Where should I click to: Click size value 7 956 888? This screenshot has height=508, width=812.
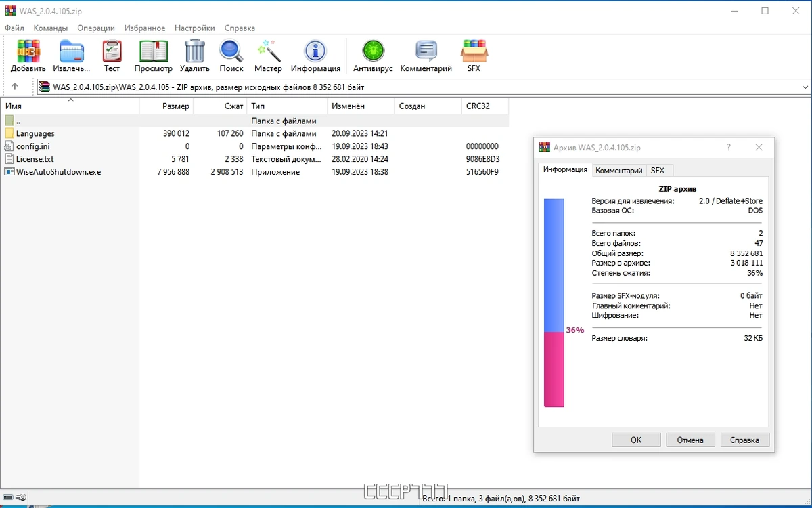coord(173,172)
